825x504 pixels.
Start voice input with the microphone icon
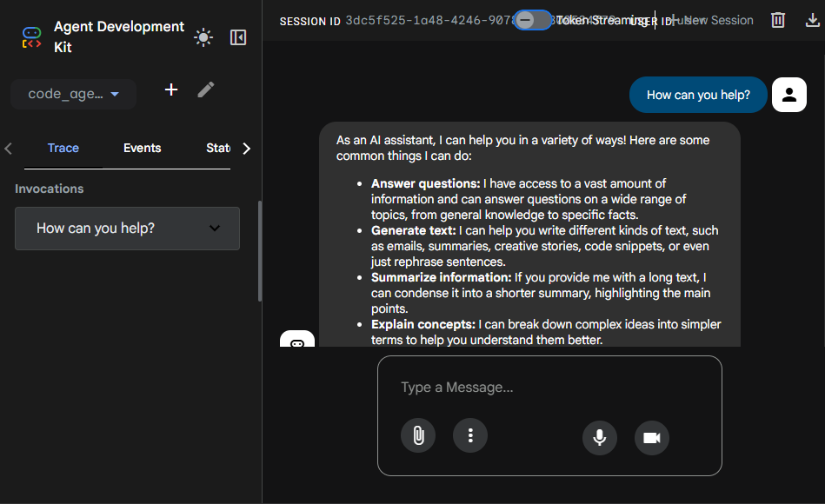click(599, 438)
